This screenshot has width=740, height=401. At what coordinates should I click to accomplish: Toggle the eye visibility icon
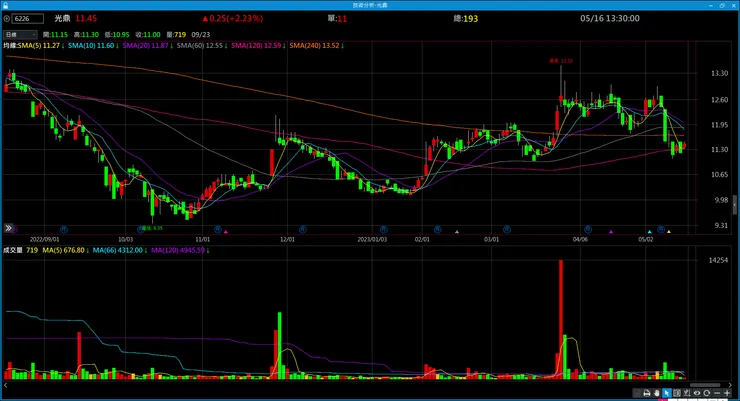697,393
